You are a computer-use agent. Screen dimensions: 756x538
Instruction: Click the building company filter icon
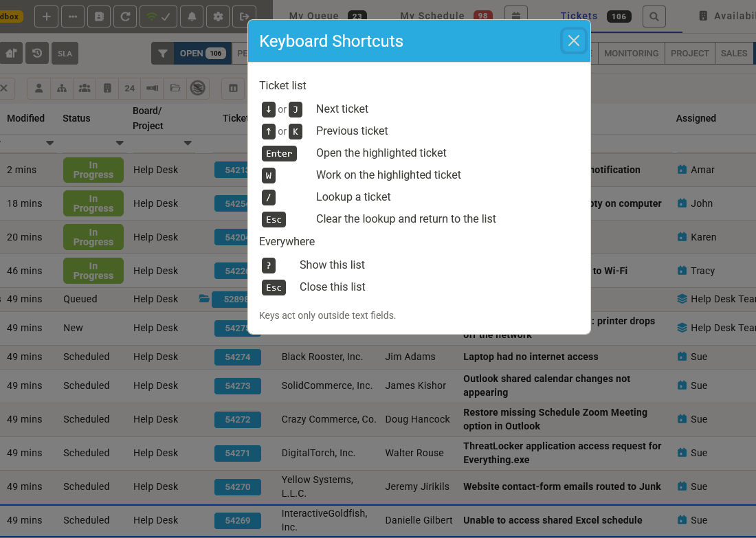tap(107, 88)
